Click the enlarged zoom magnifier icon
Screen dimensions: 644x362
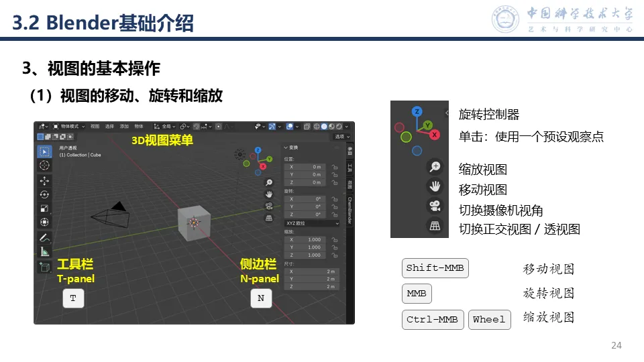point(435,166)
